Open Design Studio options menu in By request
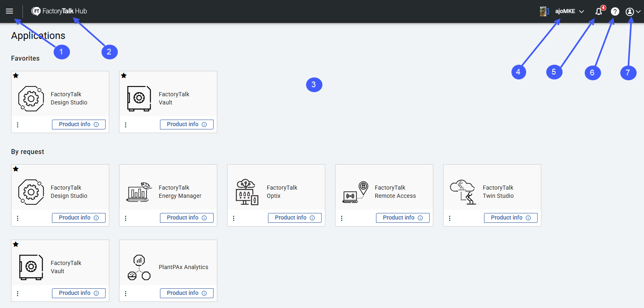 pos(18,218)
